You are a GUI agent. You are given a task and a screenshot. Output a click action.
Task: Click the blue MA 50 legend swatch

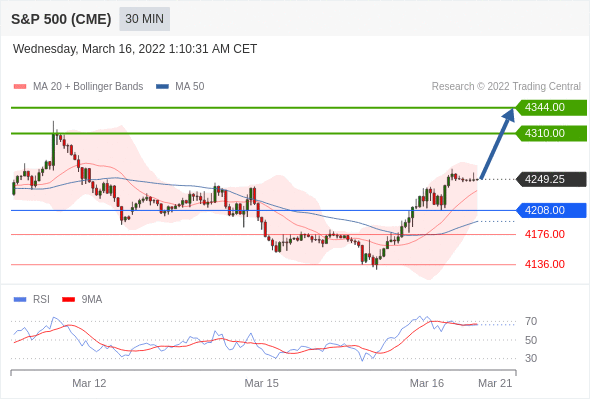tap(162, 87)
